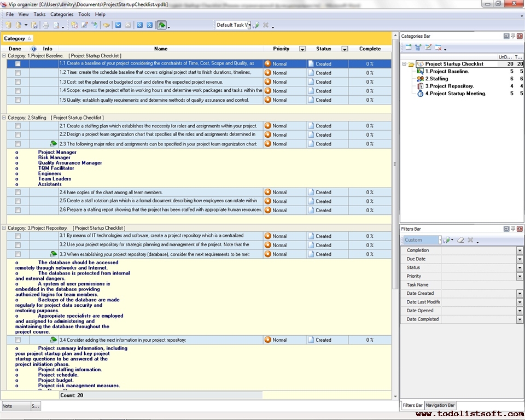This screenshot has width=525, height=420.
Task: Click the stopwatch icon for Project Startup Meeting
Action: 420,94
